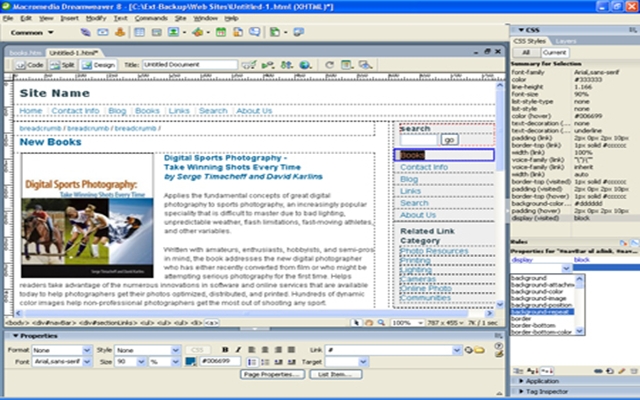The image size is (640, 400).
Task: Click the Text Outdent icon
Action: [278, 362]
